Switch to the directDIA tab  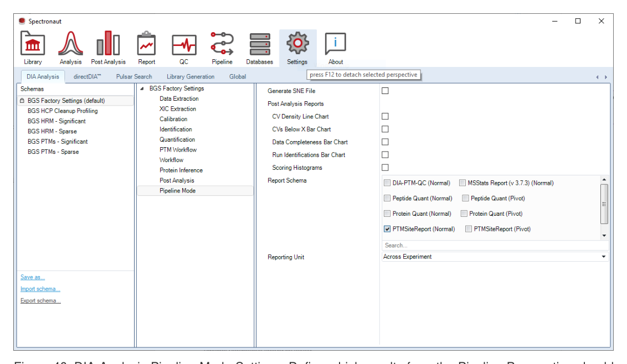tap(87, 77)
